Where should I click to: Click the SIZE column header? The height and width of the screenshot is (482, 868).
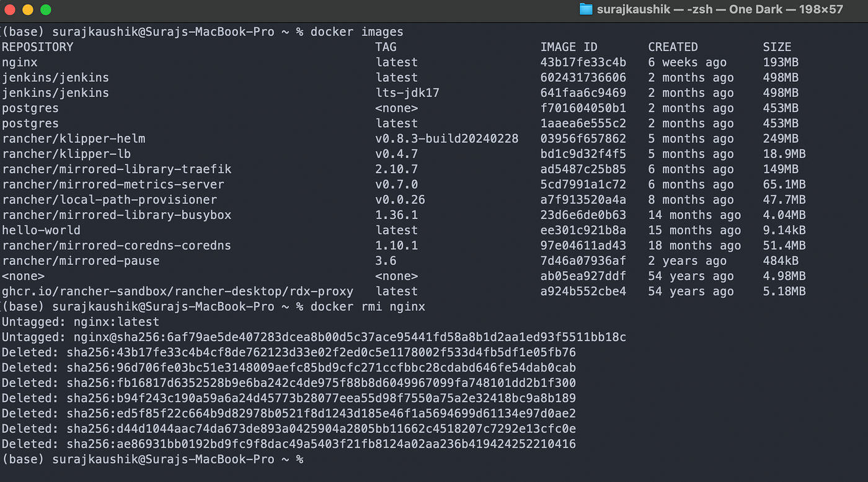(x=777, y=47)
